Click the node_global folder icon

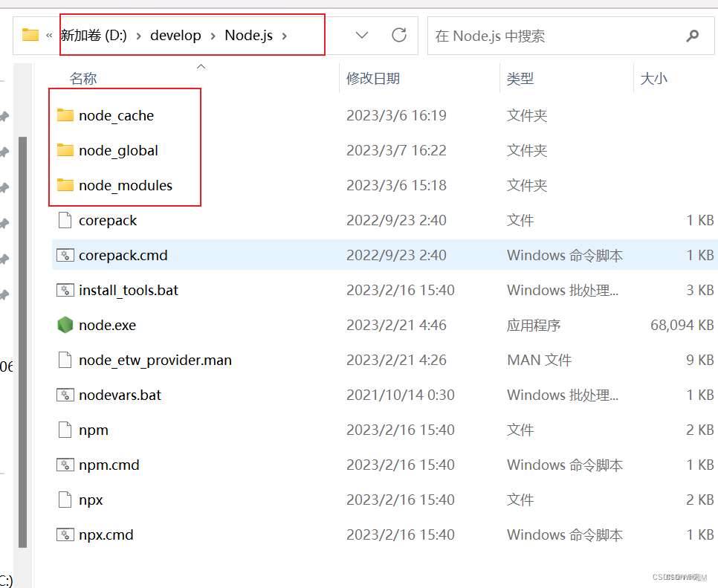tap(65, 149)
